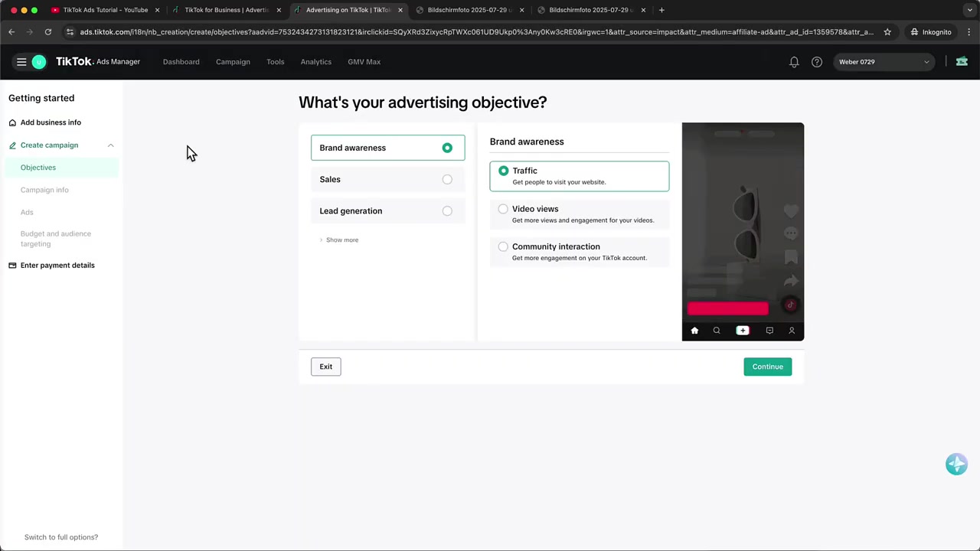Expand Show more objectives
This screenshot has width=980, height=551.
coord(338,240)
